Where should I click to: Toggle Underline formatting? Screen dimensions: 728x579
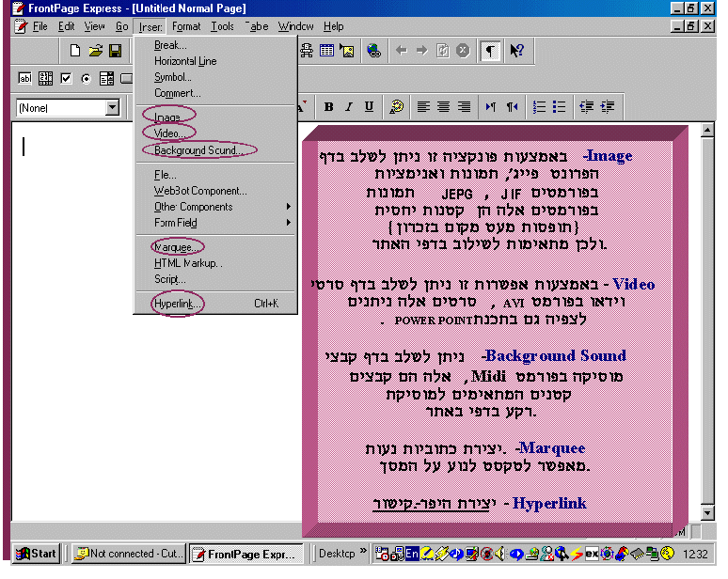(x=369, y=107)
